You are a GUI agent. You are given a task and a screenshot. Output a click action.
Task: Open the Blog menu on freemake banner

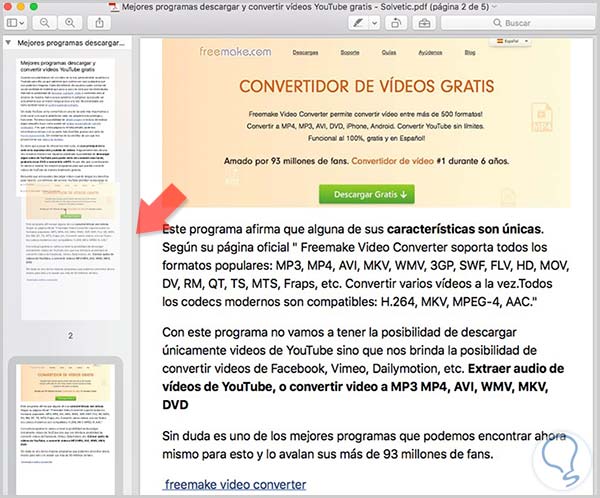(x=470, y=52)
